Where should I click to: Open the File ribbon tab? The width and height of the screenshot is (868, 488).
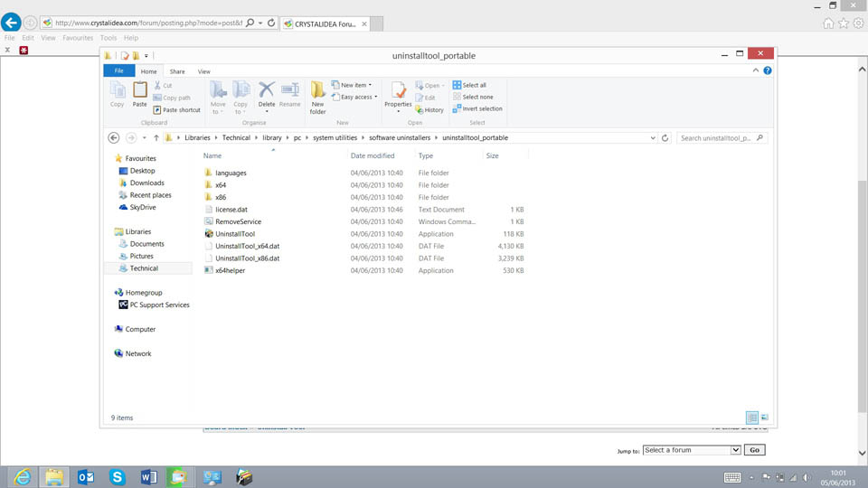pyautogui.click(x=119, y=70)
